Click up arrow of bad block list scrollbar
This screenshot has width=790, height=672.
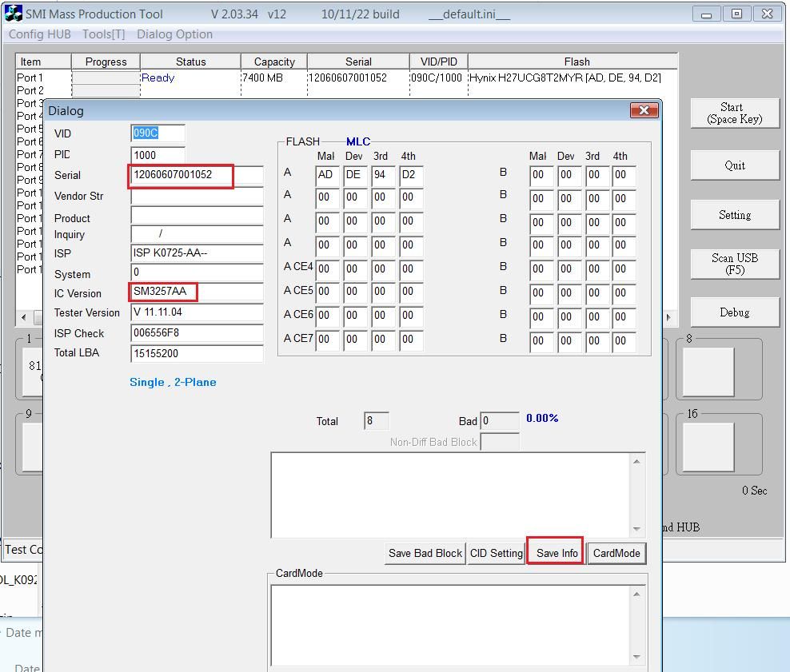coord(636,462)
